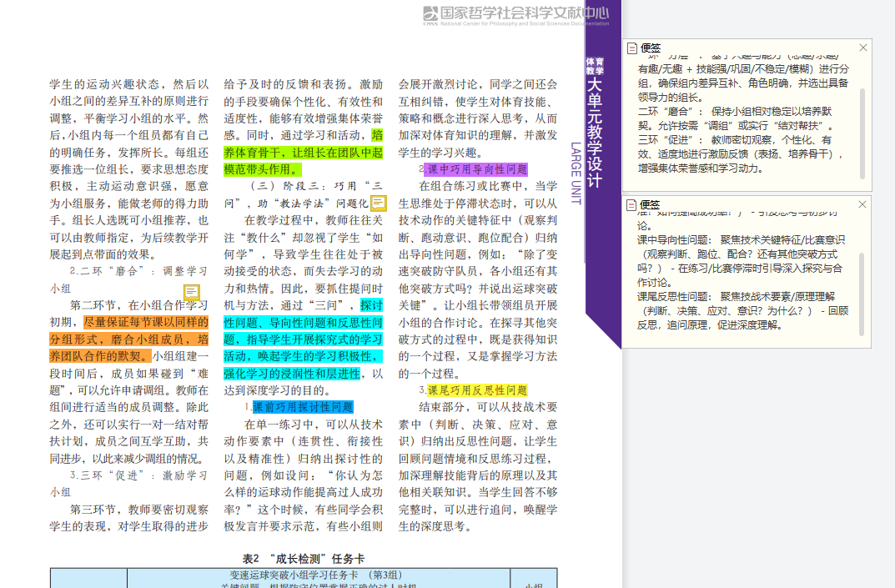
Task: Open the sticky note beside the 二环"磨合" heading
Action: [x=192, y=292]
